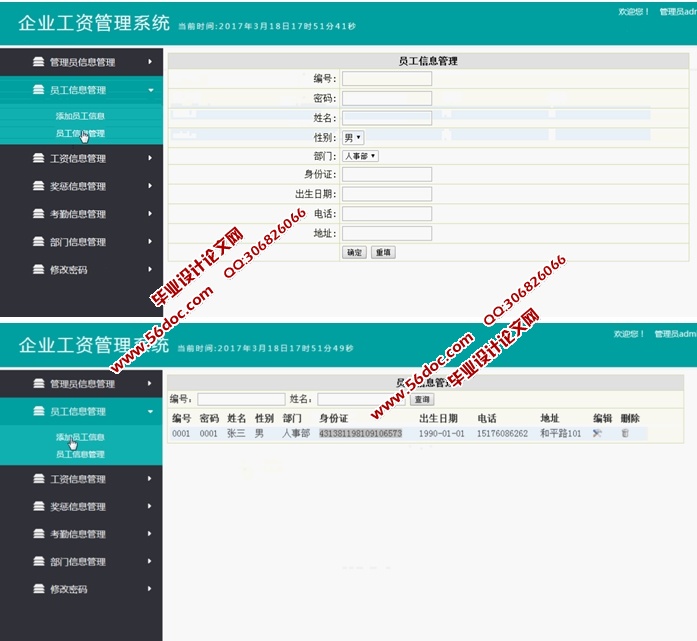Click stack icon beside 工资信息管理 in upper sidebar
This screenshot has height=641, width=697.
[x=39, y=158]
